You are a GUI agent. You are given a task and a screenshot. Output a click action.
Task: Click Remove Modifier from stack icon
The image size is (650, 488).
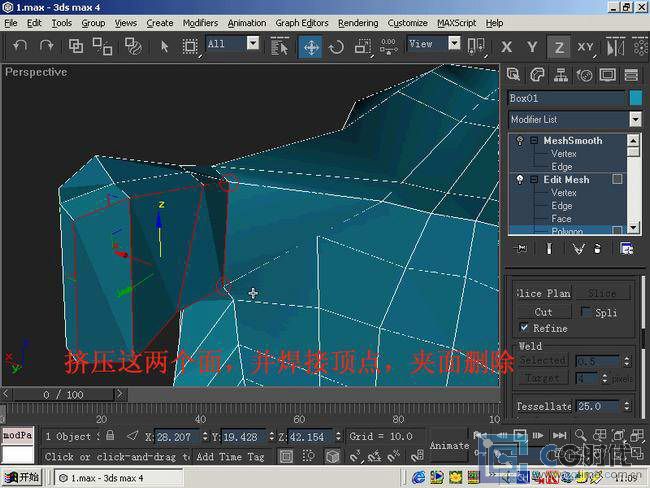(x=597, y=248)
